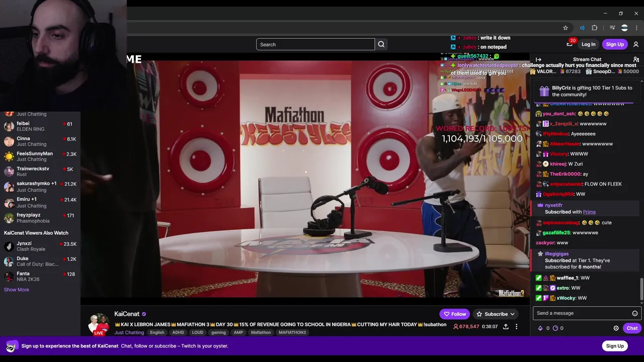Expand the Subscribe dropdown arrow
This screenshot has width=644, height=362.
(x=513, y=314)
